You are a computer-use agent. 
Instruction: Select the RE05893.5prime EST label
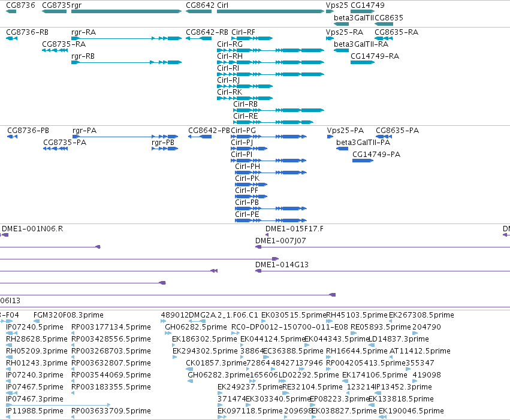click(381, 327)
